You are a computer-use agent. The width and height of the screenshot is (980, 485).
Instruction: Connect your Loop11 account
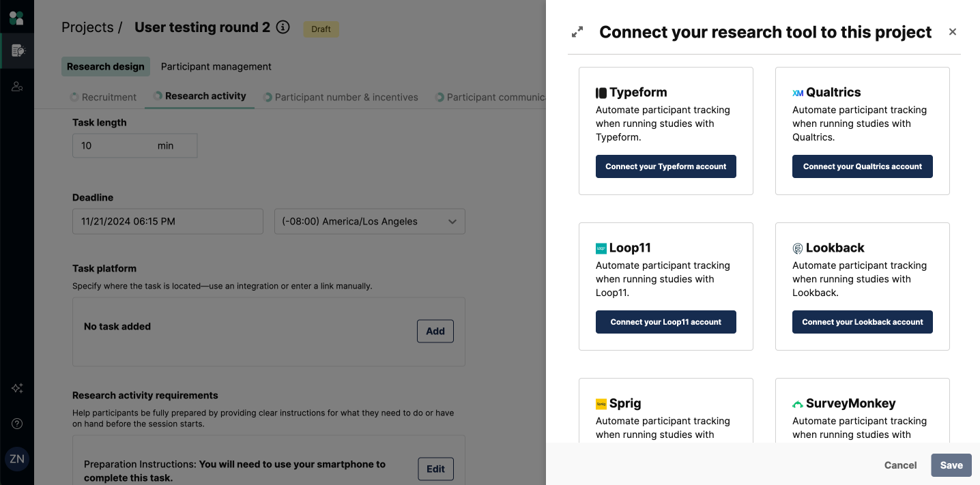tap(666, 322)
